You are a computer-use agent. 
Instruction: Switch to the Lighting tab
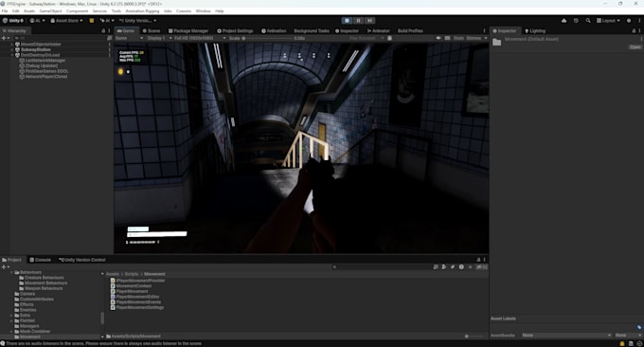pos(535,31)
